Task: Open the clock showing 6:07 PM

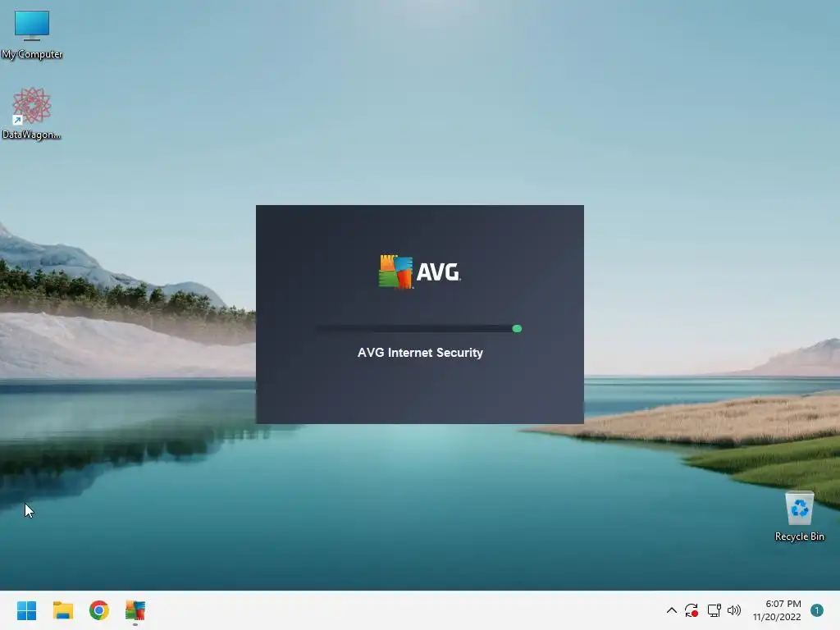Action: tap(783, 604)
